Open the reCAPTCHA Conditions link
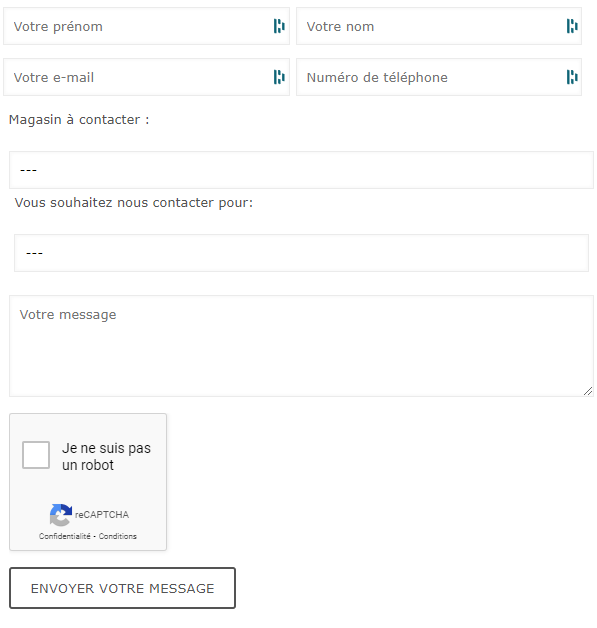 click(x=118, y=536)
